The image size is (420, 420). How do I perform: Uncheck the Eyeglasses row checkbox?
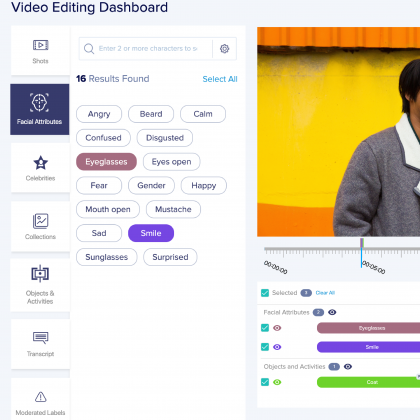pyautogui.click(x=265, y=328)
